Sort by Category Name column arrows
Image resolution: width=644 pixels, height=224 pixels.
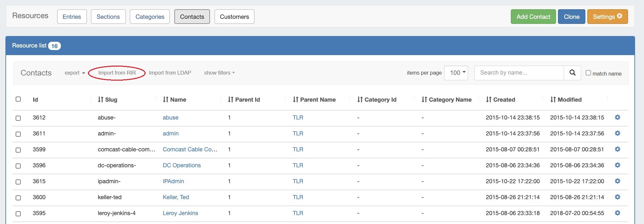pos(424,100)
